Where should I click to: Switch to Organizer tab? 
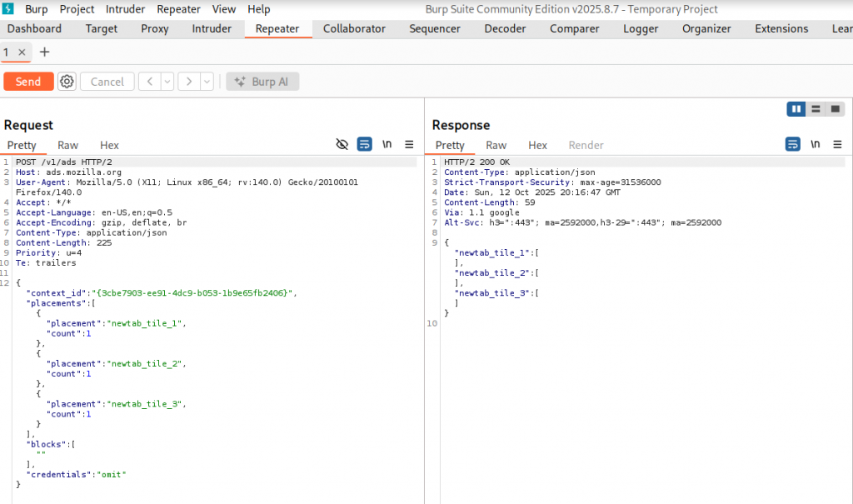click(x=706, y=29)
